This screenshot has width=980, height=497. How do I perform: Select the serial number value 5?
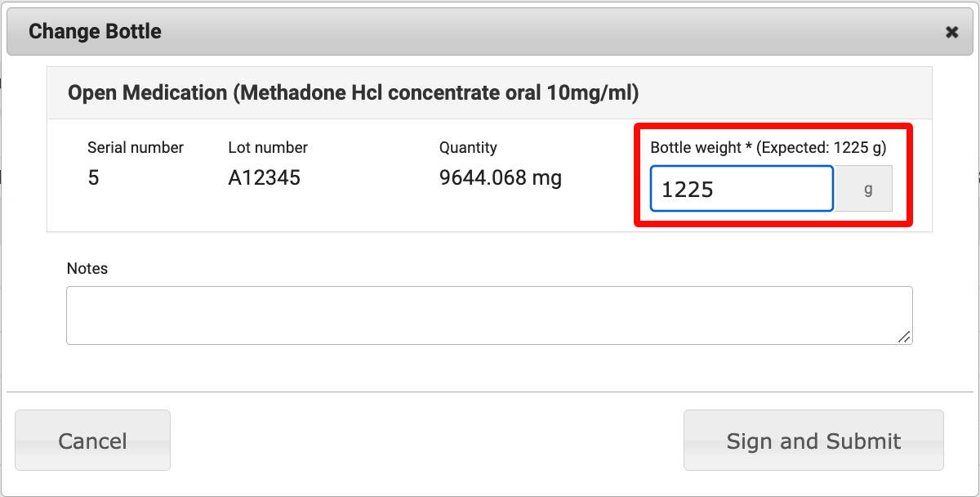coord(93,177)
